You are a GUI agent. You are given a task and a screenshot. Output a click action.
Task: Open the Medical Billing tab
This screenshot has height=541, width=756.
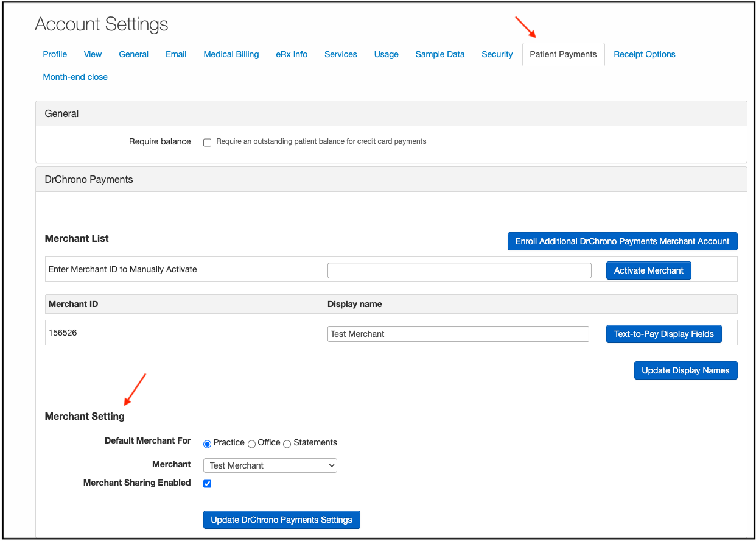231,54
